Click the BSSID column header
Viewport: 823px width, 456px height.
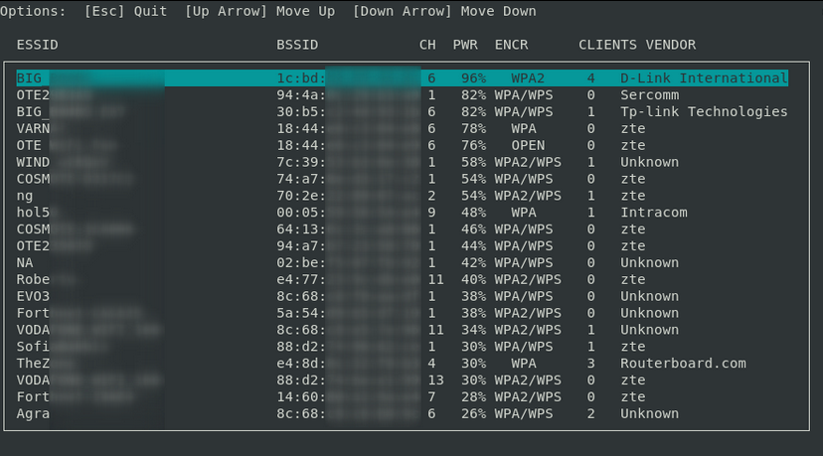297,45
